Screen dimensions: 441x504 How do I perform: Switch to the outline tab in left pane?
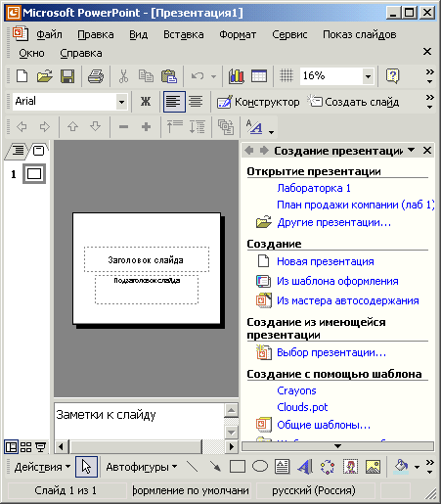18,151
